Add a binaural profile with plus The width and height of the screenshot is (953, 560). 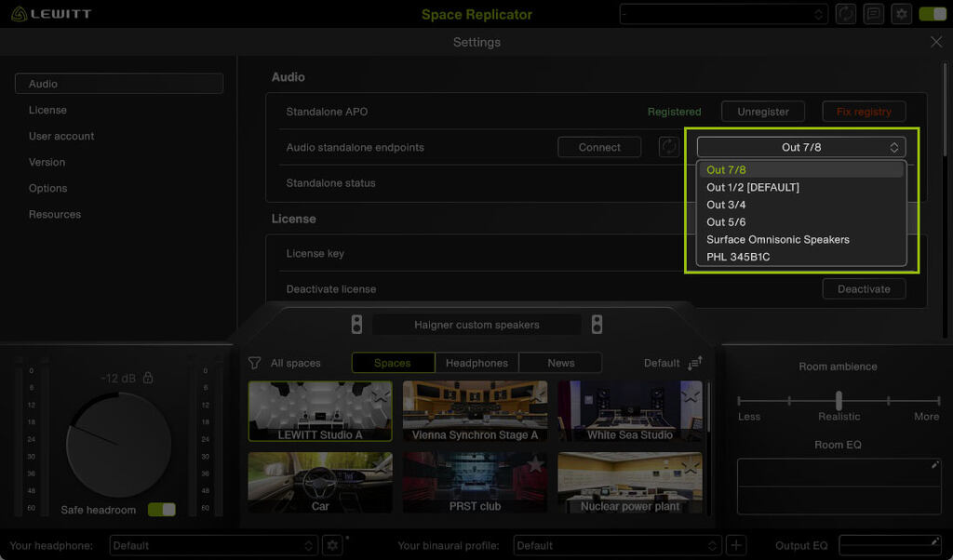point(736,545)
